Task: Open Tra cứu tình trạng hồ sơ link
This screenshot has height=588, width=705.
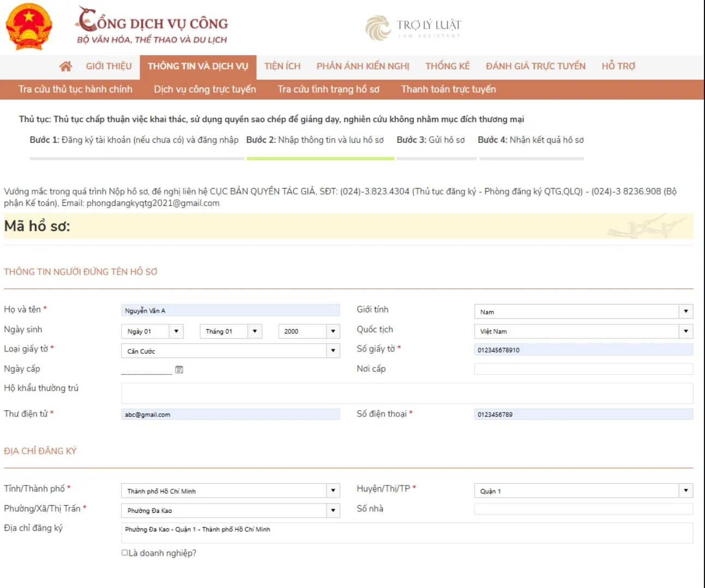Action: [328, 89]
